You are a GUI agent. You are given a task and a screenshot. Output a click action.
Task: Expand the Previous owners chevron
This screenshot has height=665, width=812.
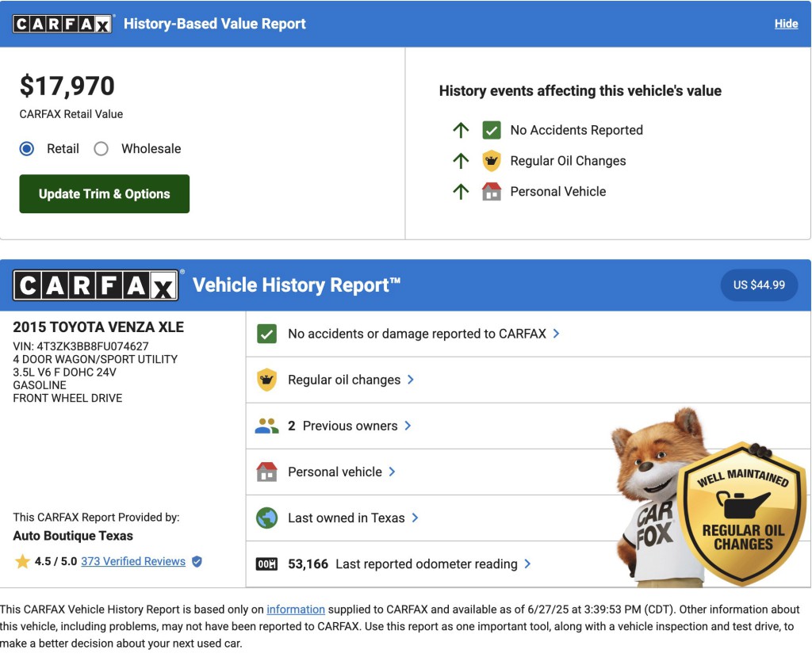pos(408,426)
